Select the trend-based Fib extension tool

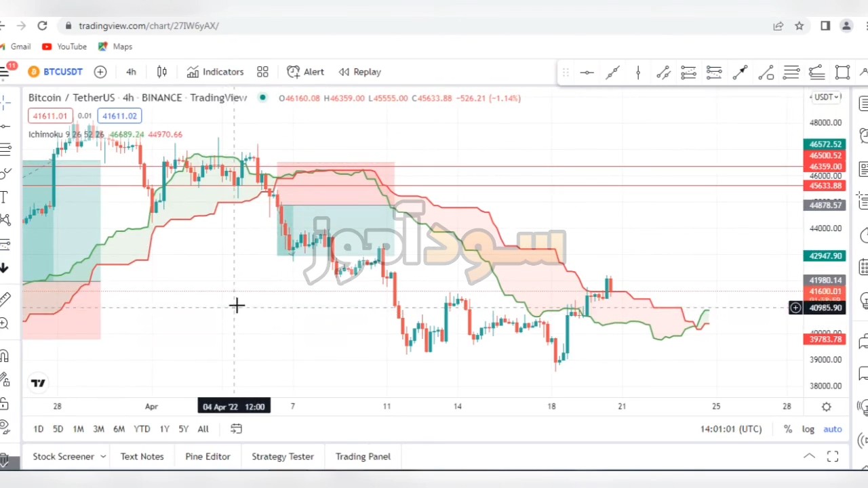pyautogui.click(x=714, y=73)
